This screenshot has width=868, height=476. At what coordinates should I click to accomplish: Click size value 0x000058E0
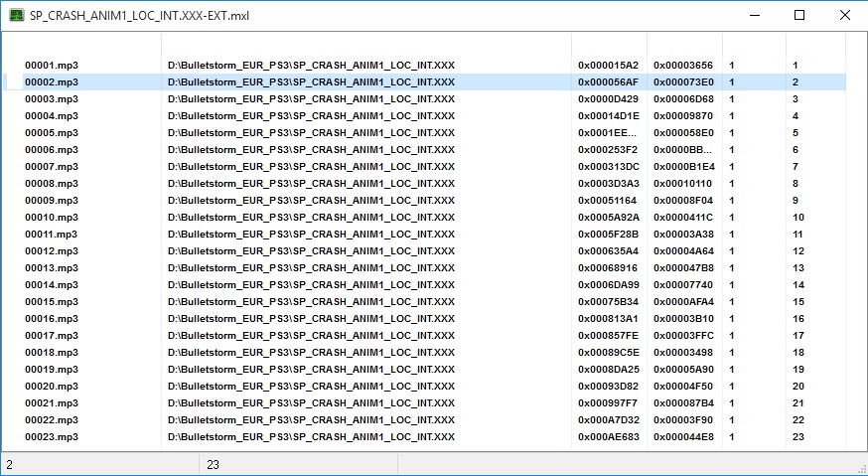coord(683,133)
